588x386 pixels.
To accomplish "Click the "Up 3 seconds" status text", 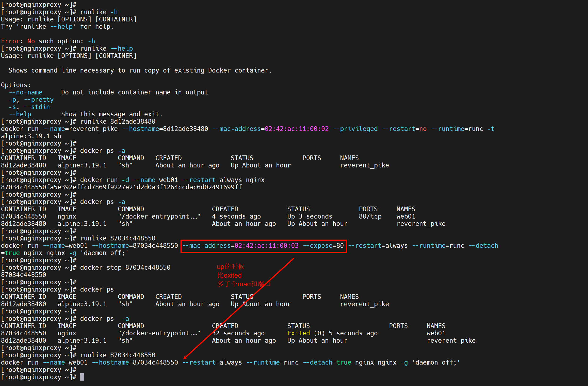I will pyautogui.click(x=310, y=216).
